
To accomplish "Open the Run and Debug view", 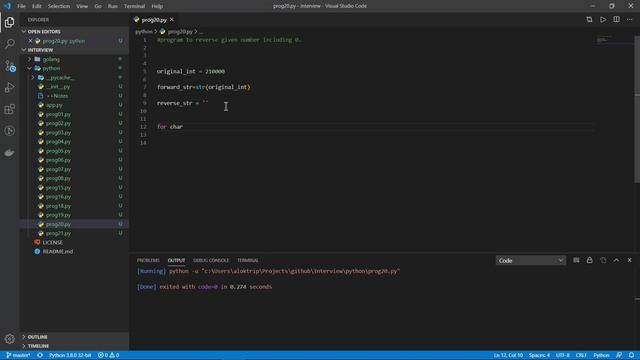I will [10, 87].
